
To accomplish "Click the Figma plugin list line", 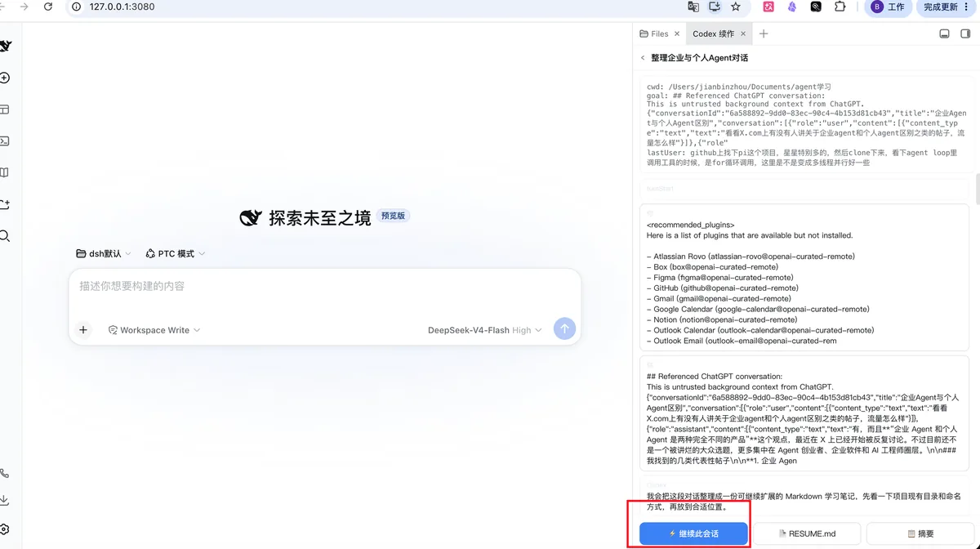I will coord(719,278).
